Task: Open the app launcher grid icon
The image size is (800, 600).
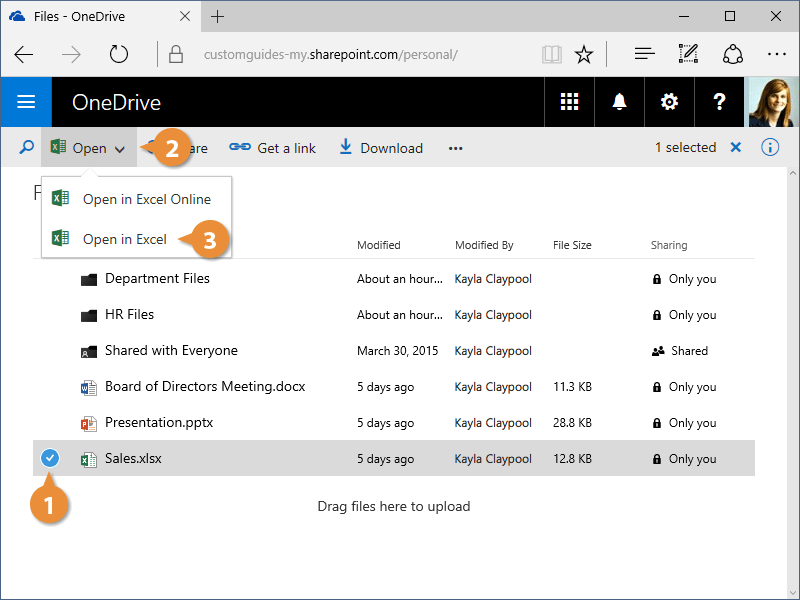Action: pos(570,102)
